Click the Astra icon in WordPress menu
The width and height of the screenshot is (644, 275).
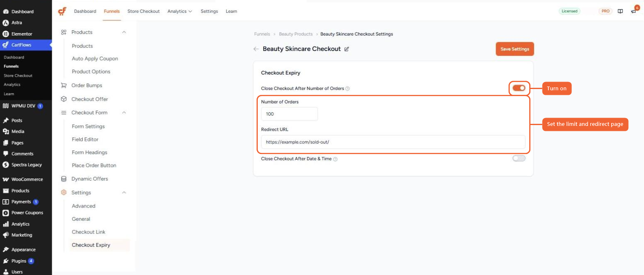point(6,23)
